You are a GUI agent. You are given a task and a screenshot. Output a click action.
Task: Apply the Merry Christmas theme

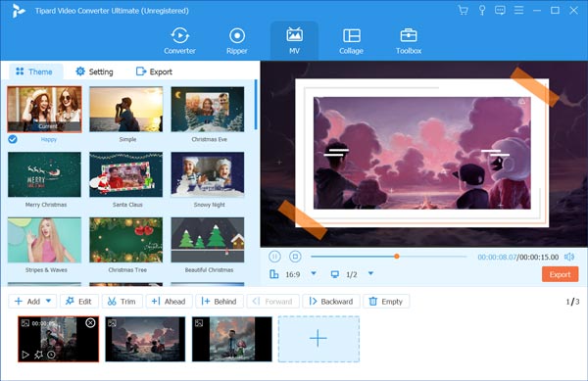point(44,174)
